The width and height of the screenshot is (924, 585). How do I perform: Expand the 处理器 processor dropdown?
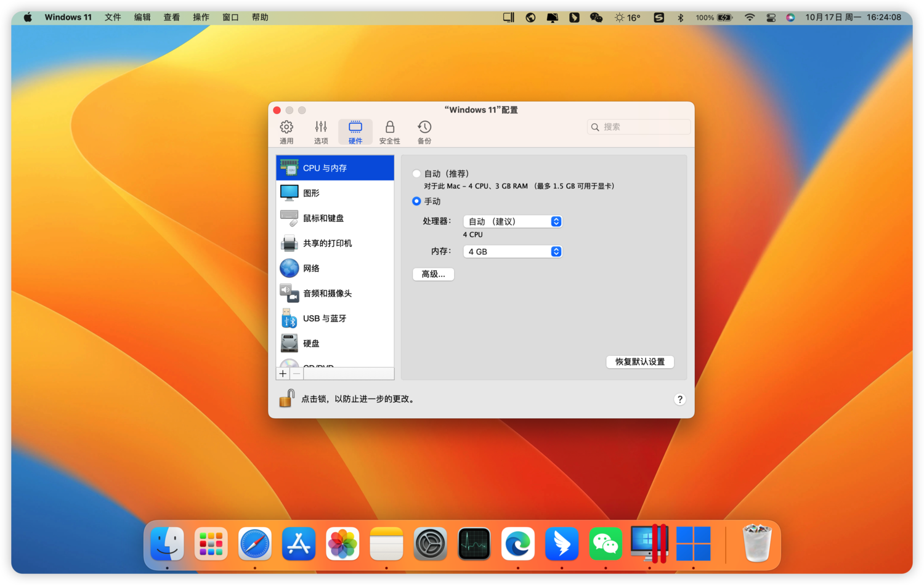pyautogui.click(x=513, y=221)
